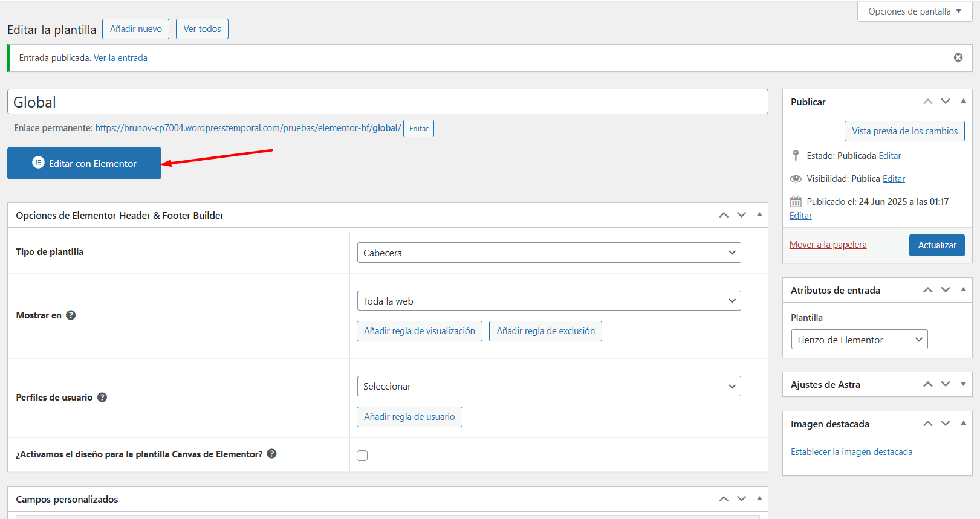Image resolution: width=980 pixels, height=519 pixels.
Task: Edit publish date link
Action: click(x=800, y=216)
